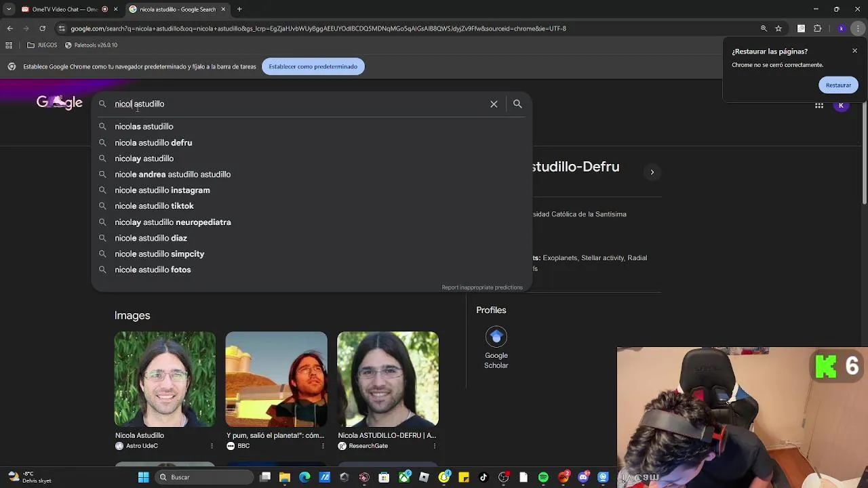This screenshot has height=488, width=868.
Task: Select suggestion nicole astudillo fotos
Action: tap(311, 270)
